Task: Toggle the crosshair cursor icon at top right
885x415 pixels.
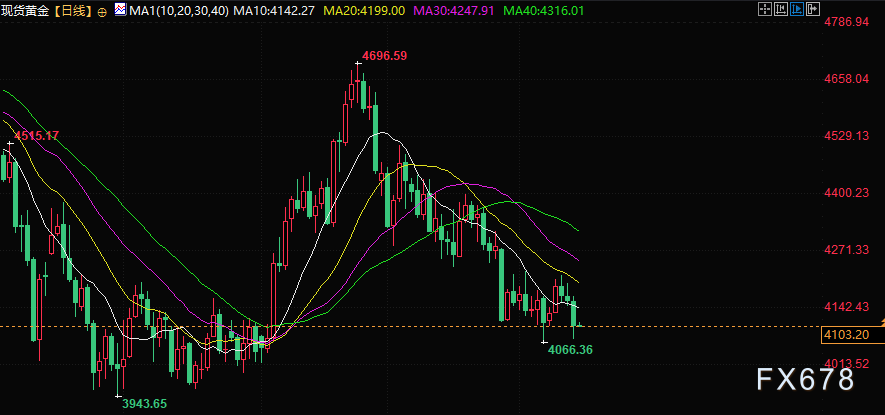Action: coord(765,9)
